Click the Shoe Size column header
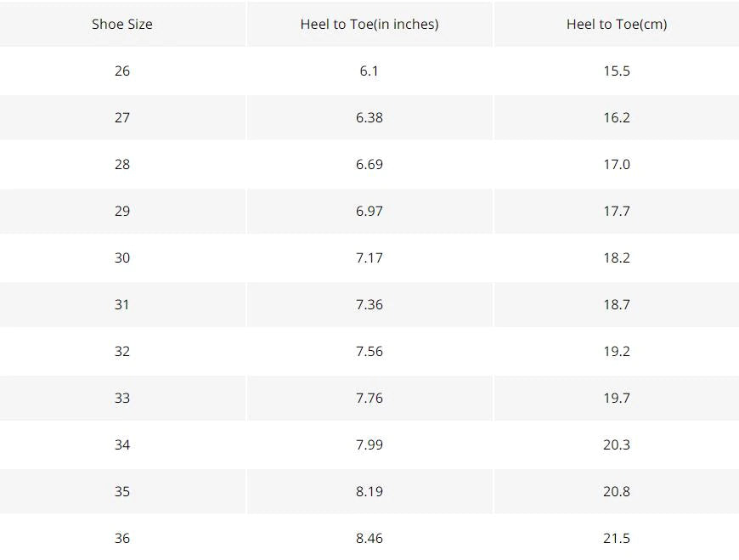This screenshot has height=560, width=739. point(122,24)
